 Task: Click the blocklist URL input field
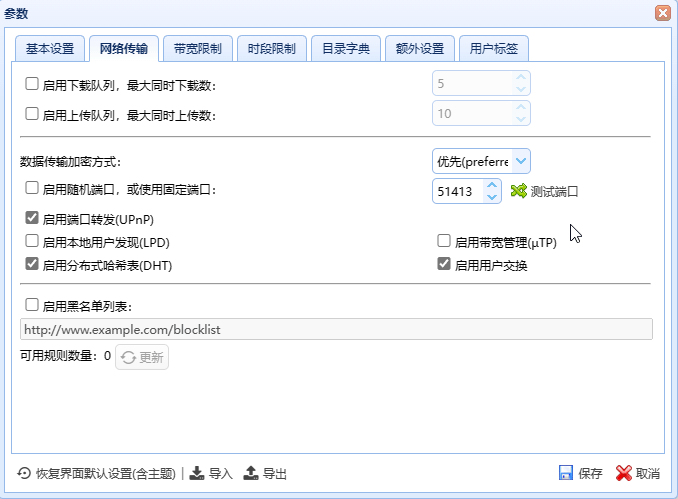click(336, 330)
